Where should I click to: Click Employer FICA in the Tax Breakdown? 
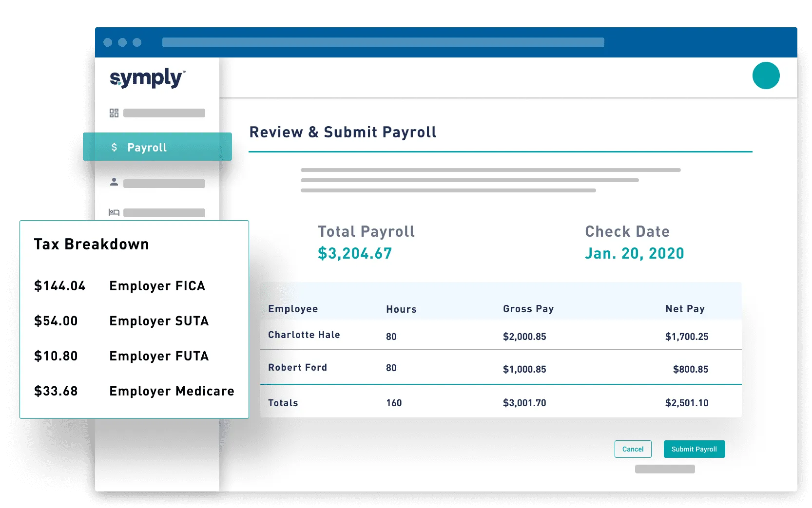tap(157, 286)
